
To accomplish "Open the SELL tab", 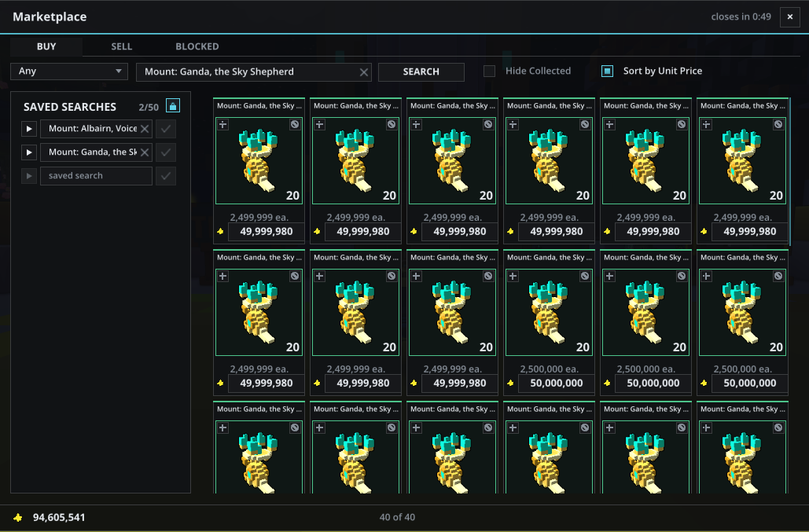I will tap(122, 46).
